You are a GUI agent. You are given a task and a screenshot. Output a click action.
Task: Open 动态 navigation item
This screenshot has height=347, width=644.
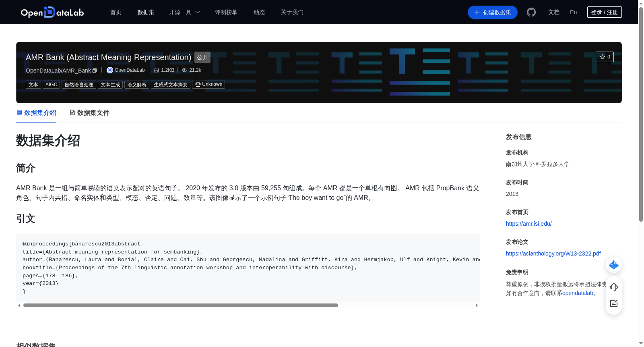click(x=259, y=12)
